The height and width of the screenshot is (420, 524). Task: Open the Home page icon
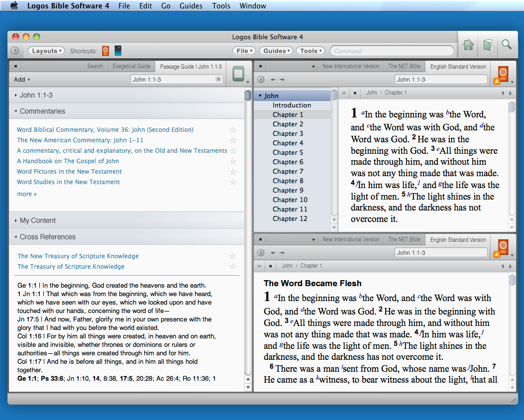click(468, 45)
